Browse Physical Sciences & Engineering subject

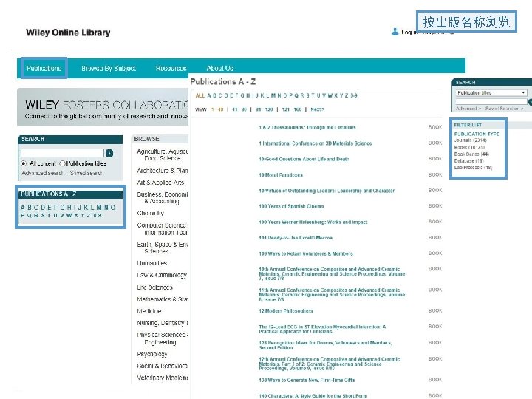(163, 338)
